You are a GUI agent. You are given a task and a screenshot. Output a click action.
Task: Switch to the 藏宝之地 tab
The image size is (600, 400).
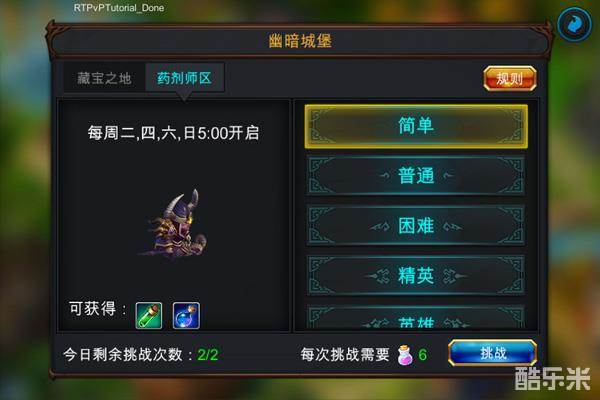(104, 78)
